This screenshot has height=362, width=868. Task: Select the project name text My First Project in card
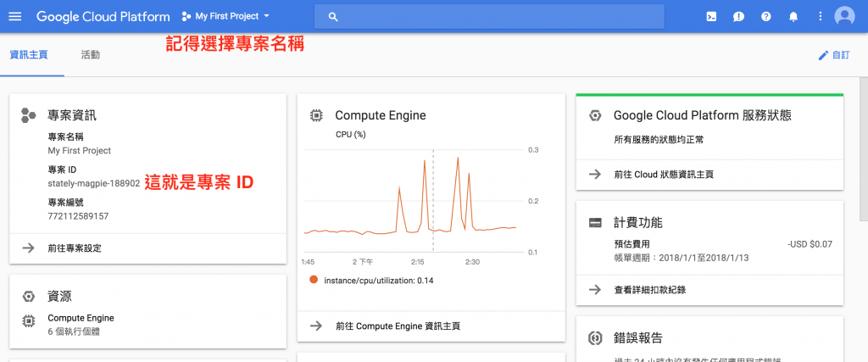(79, 151)
